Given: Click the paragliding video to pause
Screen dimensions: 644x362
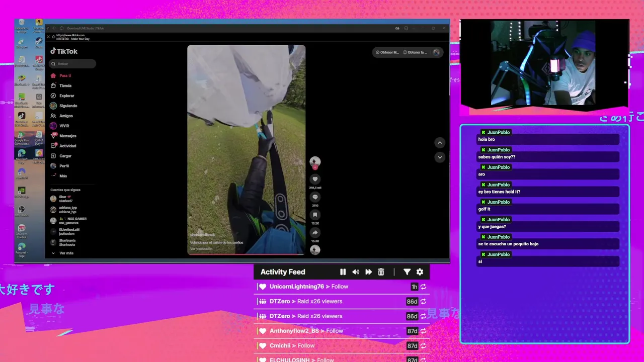Looking at the screenshot, I should click(246, 150).
